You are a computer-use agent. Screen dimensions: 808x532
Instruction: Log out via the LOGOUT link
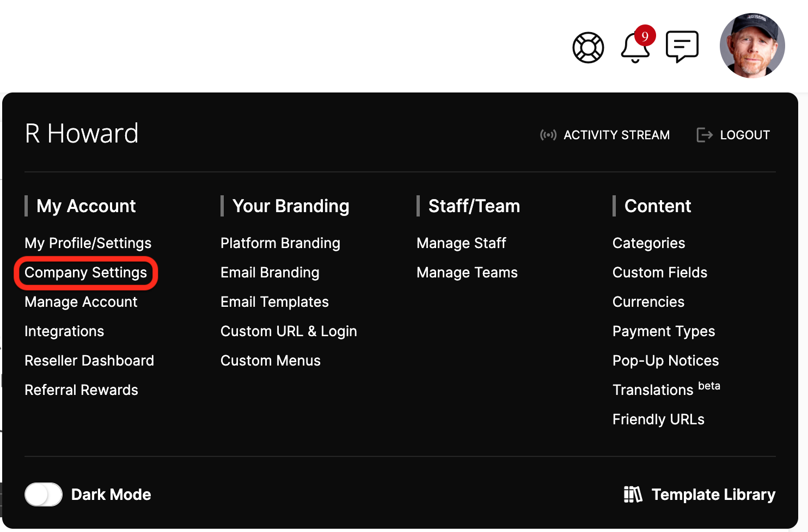click(x=745, y=135)
